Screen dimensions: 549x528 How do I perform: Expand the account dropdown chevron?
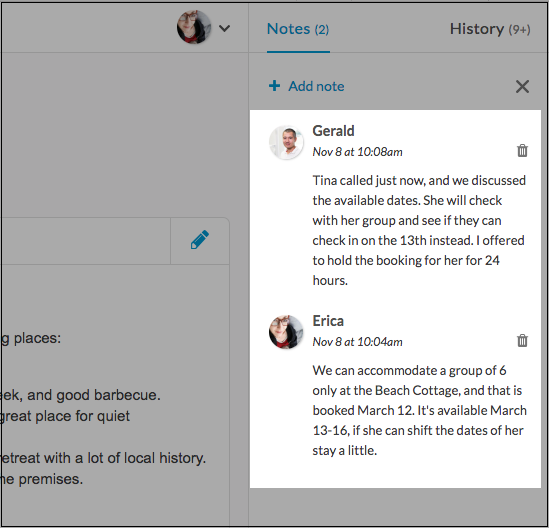224,28
